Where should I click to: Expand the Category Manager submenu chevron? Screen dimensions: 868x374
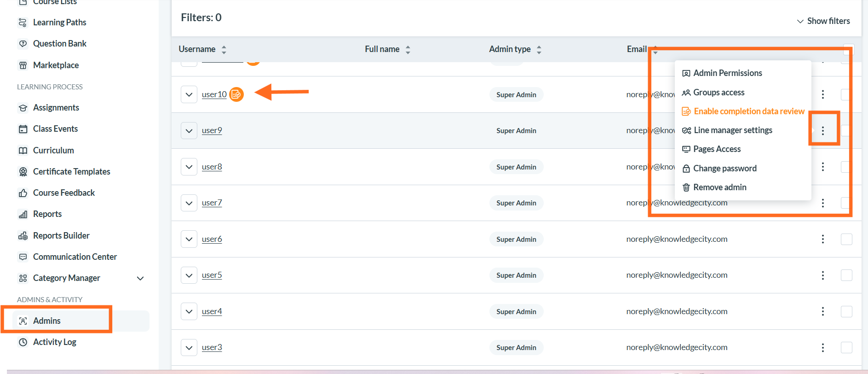(x=140, y=278)
